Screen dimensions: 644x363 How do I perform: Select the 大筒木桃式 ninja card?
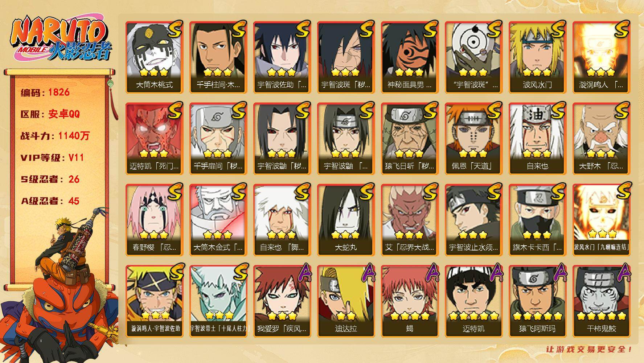[x=155, y=57]
